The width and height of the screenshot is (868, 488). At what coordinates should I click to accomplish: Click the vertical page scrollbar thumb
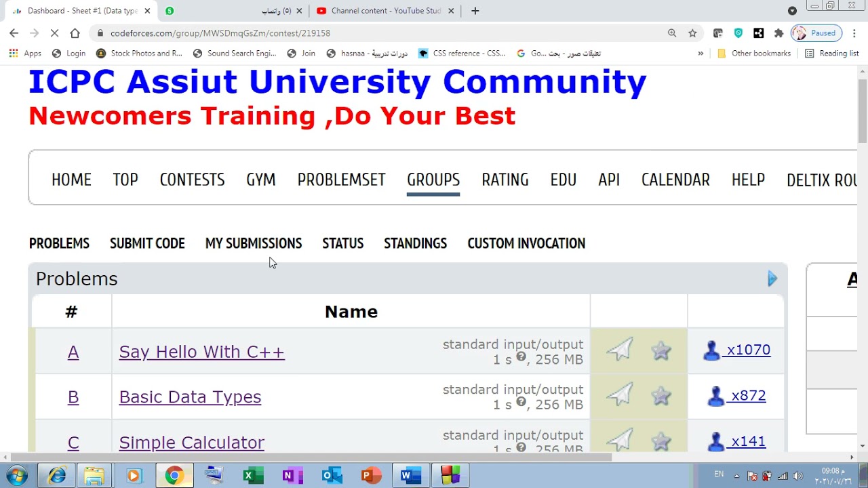pos(863,112)
